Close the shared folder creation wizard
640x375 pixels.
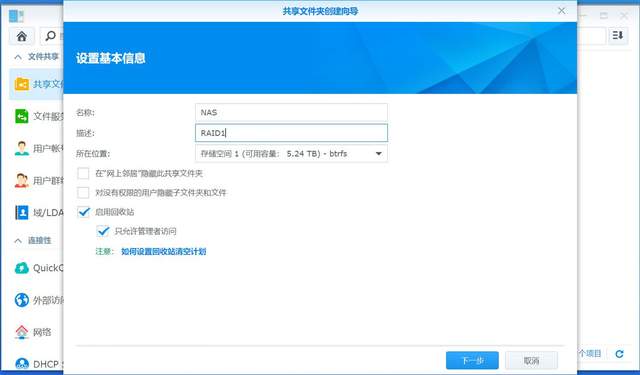[x=562, y=11]
